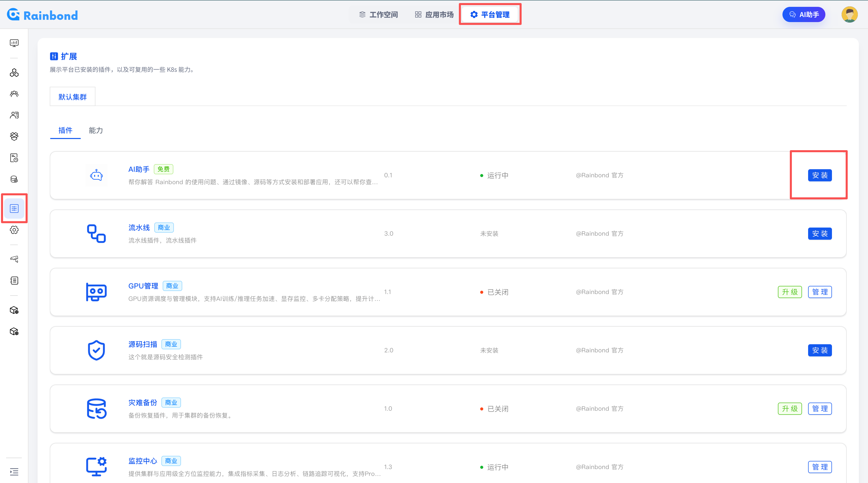Click version 2.0 of the 源码扫描 plugin
868x483 pixels.
pos(389,350)
